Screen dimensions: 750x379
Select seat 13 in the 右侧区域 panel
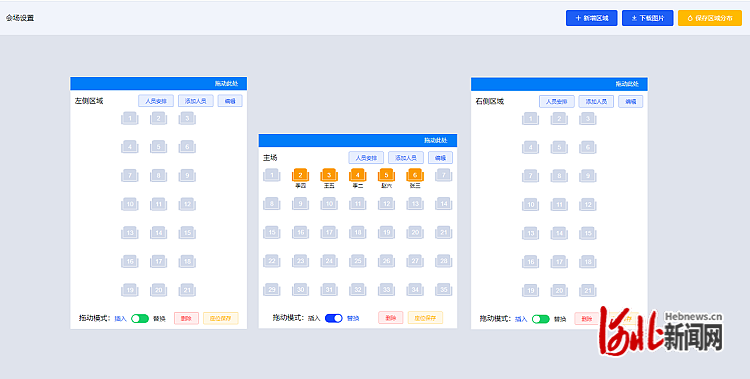point(530,234)
